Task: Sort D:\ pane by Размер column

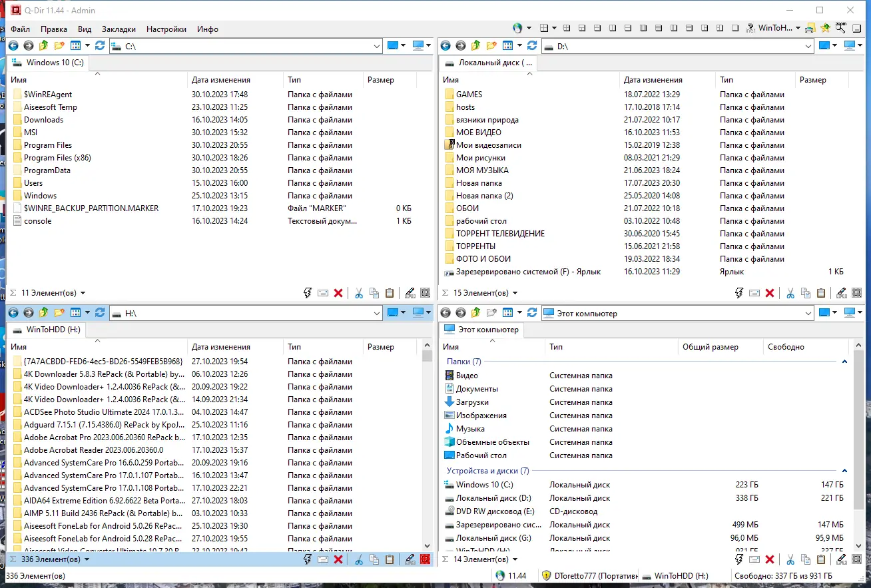Action: (x=822, y=80)
